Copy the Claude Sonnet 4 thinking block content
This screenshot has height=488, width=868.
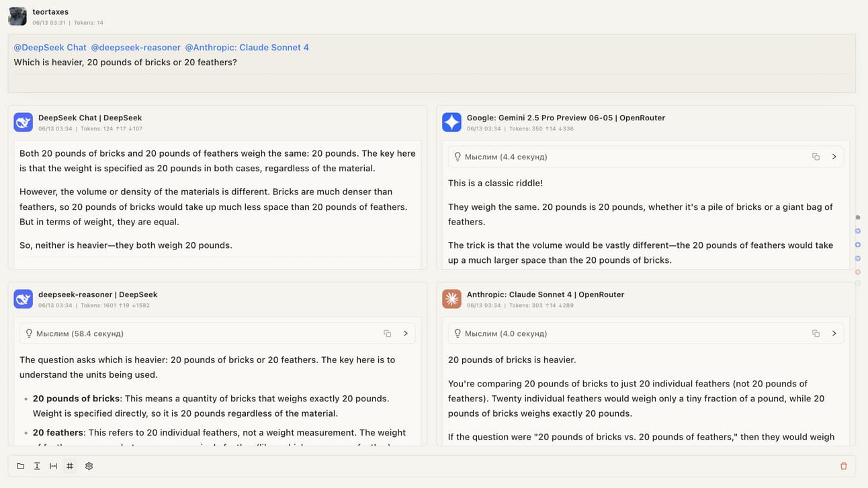pos(816,333)
